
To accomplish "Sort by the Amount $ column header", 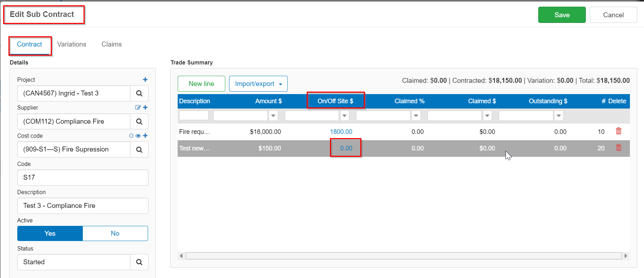I will point(269,101).
